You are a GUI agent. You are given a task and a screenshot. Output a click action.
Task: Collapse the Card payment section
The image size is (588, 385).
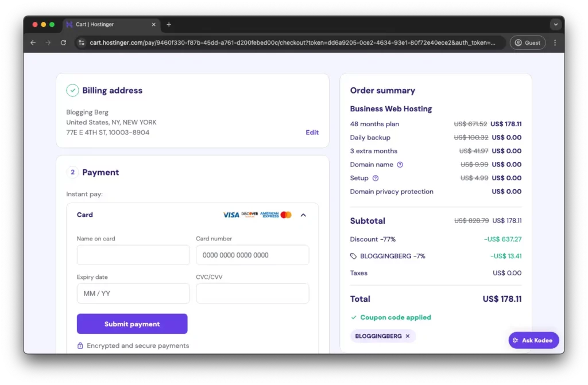tap(303, 215)
